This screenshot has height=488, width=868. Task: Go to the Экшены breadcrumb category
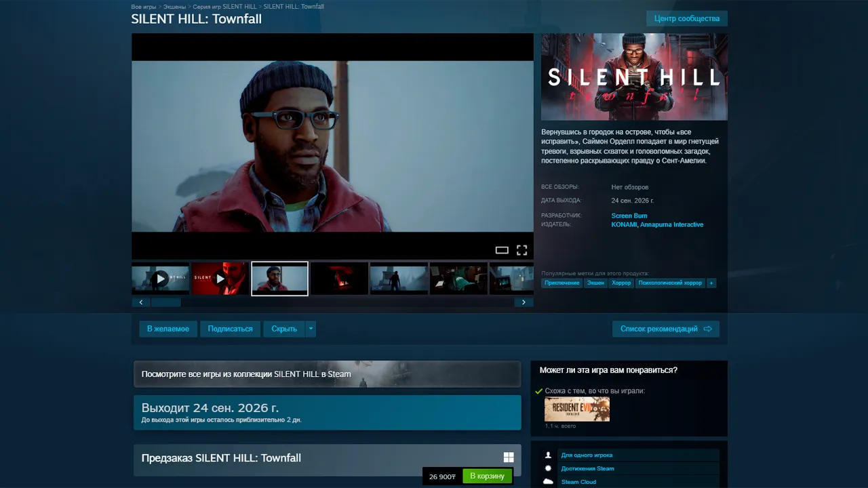(175, 7)
